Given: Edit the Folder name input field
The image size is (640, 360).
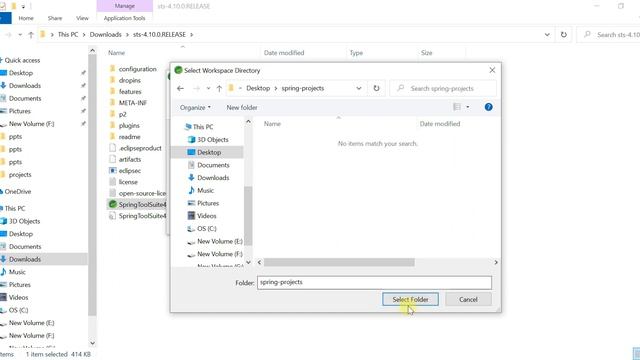Looking at the screenshot, I should pos(374,282).
